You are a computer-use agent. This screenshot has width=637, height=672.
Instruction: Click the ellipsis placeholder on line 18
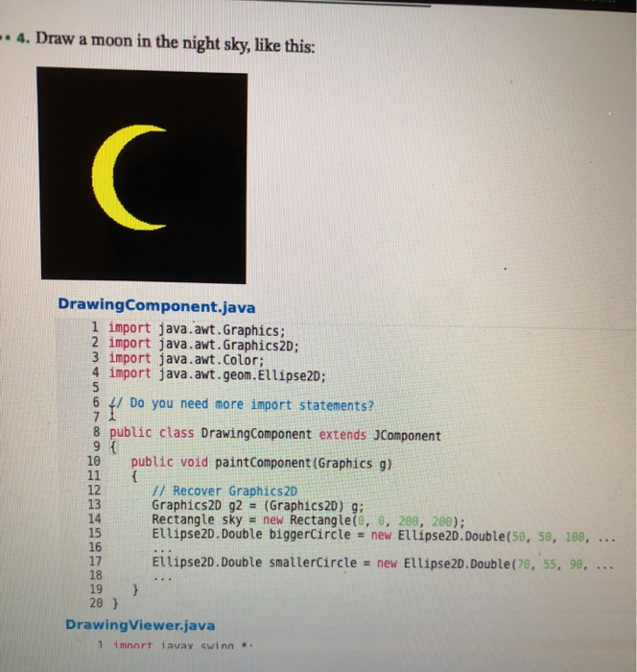click(163, 578)
